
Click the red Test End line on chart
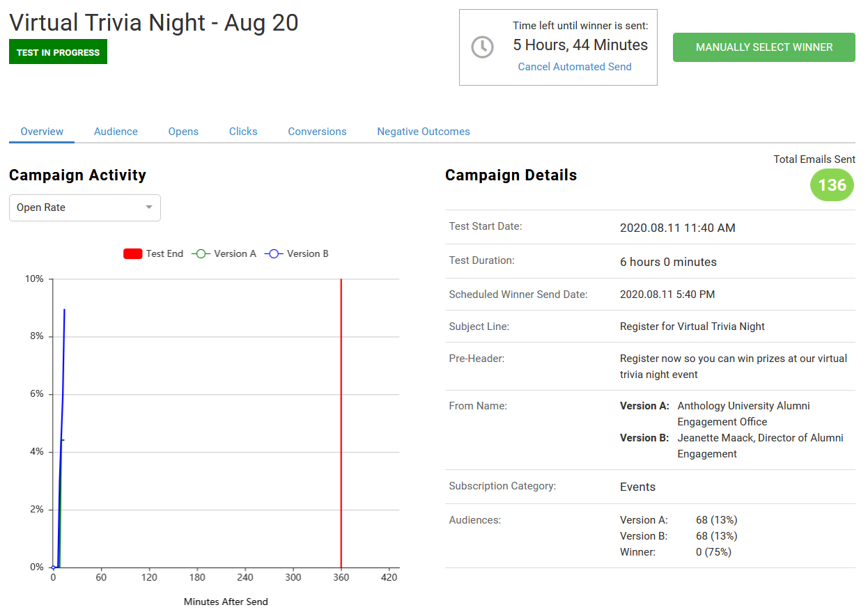click(341, 418)
